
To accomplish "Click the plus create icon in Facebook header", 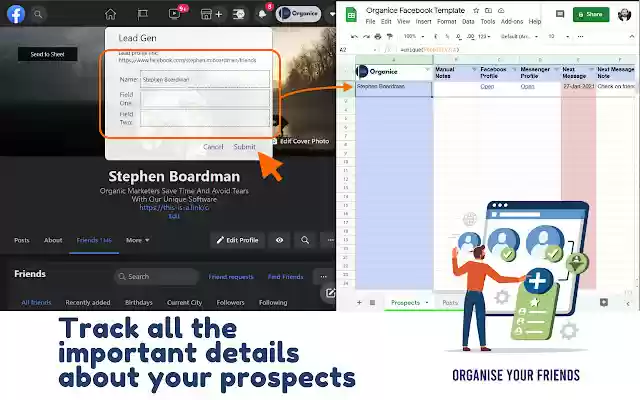I will click(219, 15).
